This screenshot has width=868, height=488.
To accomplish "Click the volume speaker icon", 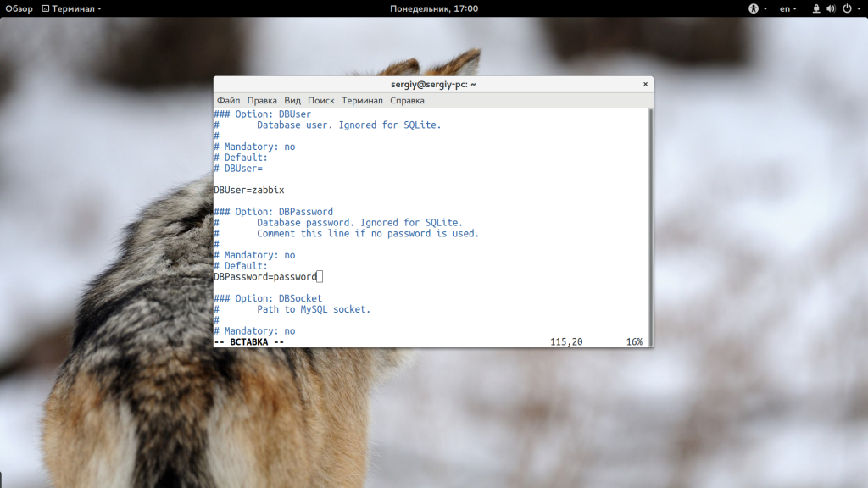I will (x=832, y=8).
